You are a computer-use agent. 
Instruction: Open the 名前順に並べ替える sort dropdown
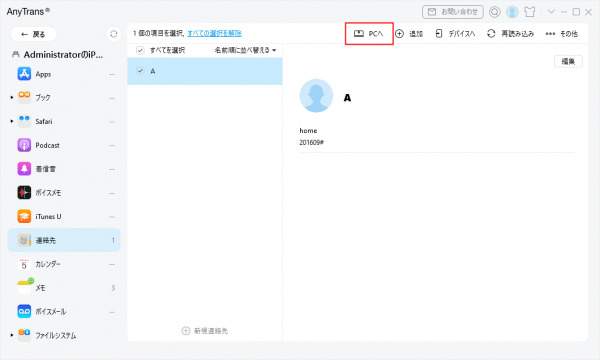point(245,50)
